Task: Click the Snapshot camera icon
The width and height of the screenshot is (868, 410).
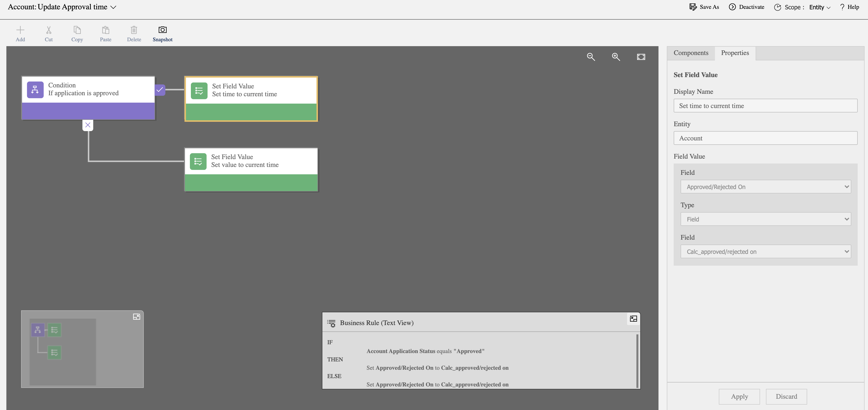Action: 162,30
